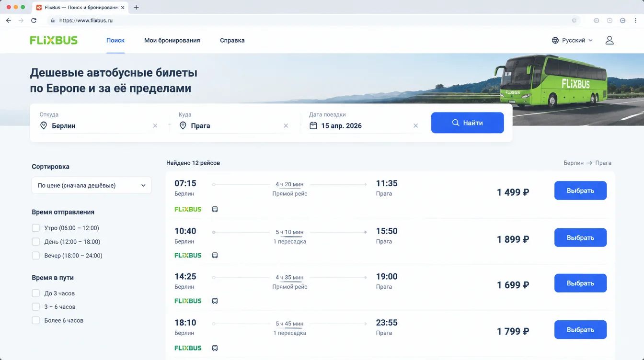The image size is (644, 360).
Task: Click the bus icon on the 18:10 trip
Action: click(x=215, y=348)
